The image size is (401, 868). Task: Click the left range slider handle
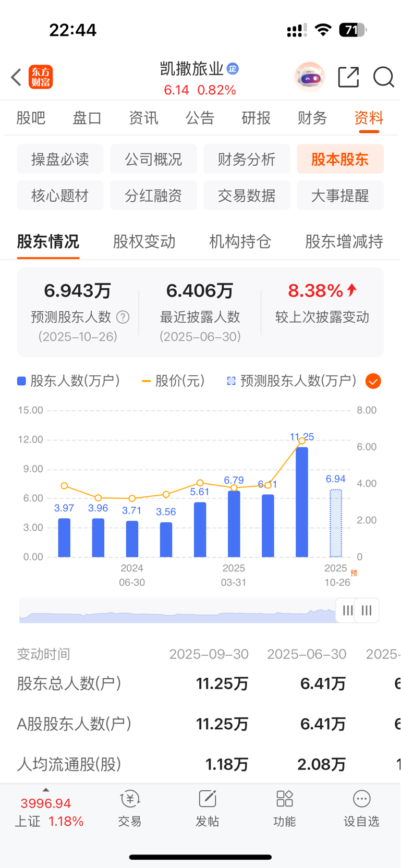347,610
